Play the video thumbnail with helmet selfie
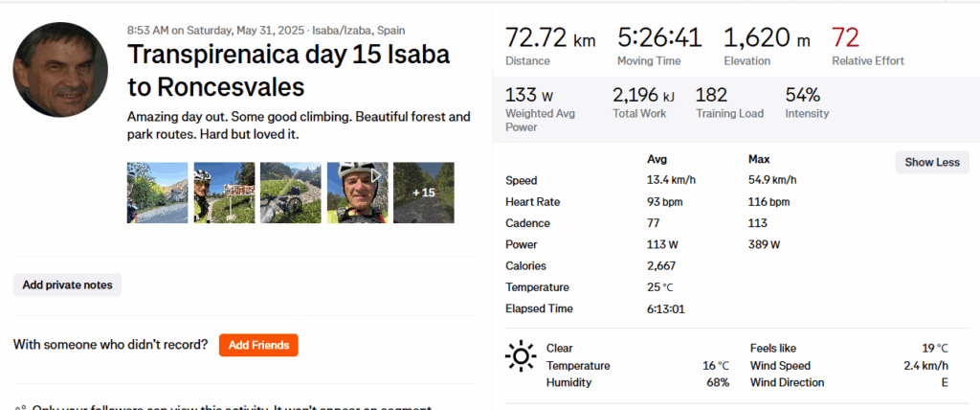The width and height of the screenshot is (980, 410). click(x=358, y=193)
